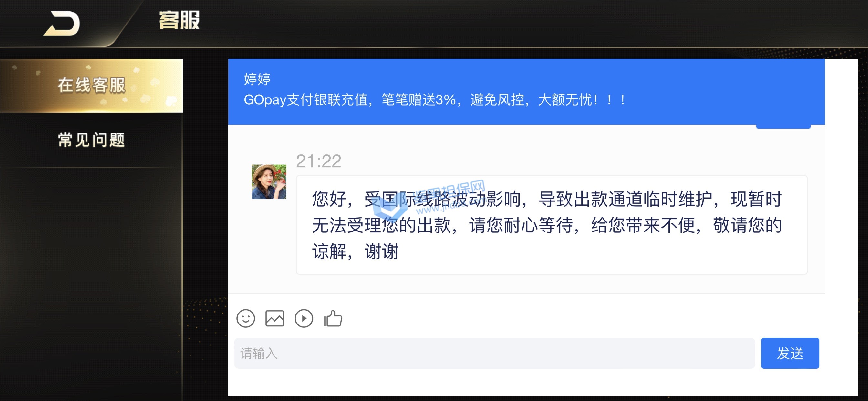
Task: Send a video with the play icon
Action: tap(304, 318)
